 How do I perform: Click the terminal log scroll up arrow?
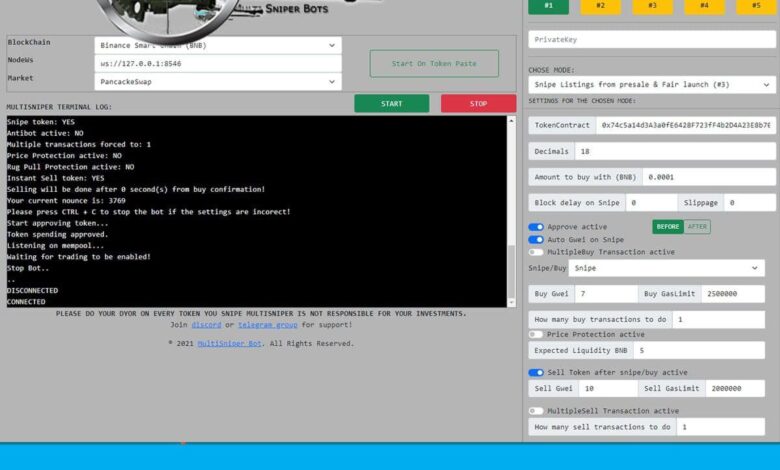pyautogui.click(x=511, y=121)
